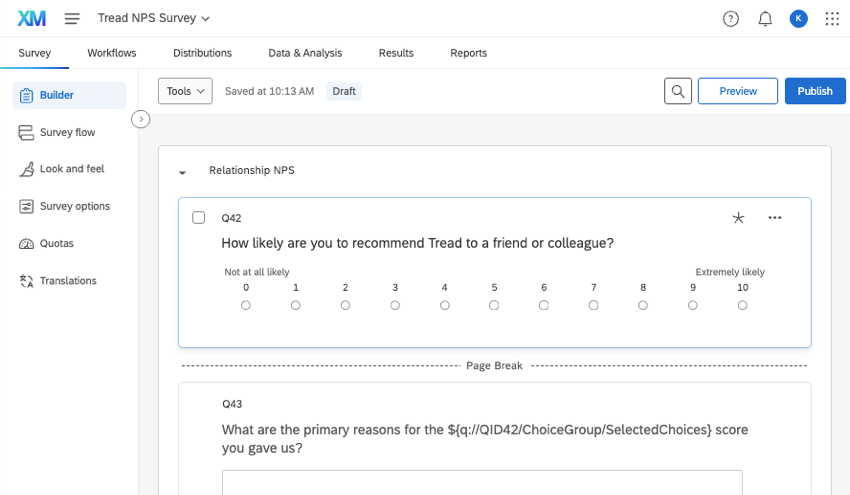
Task: Collapse the Relationship NPS block
Action: tap(183, 172)
